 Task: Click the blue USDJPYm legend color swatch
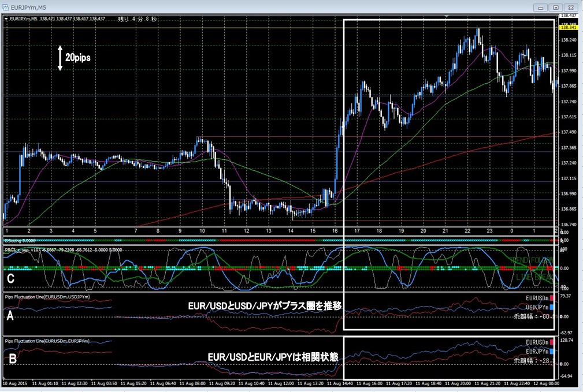point(552,307)
